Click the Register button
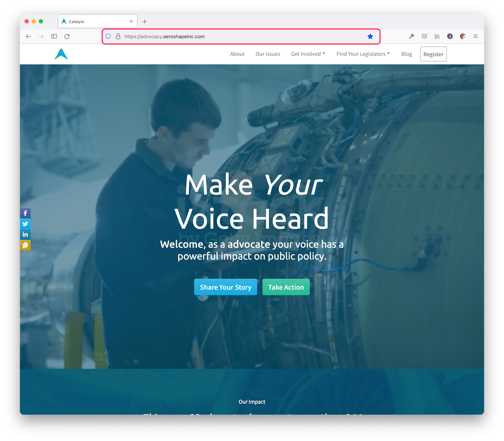 (x=434, y=54)
